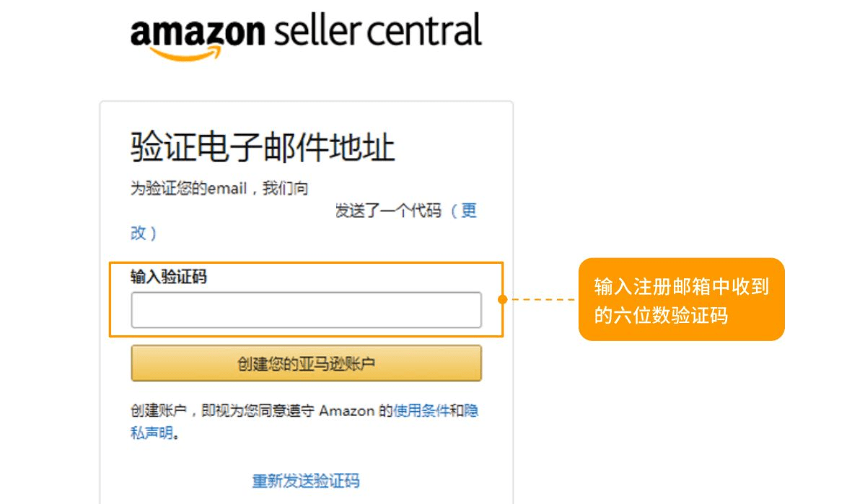The width and height of the screenshot is (852, 504).
Task: Click the 发送了一个代码 text
Action: tap(388, 211)
